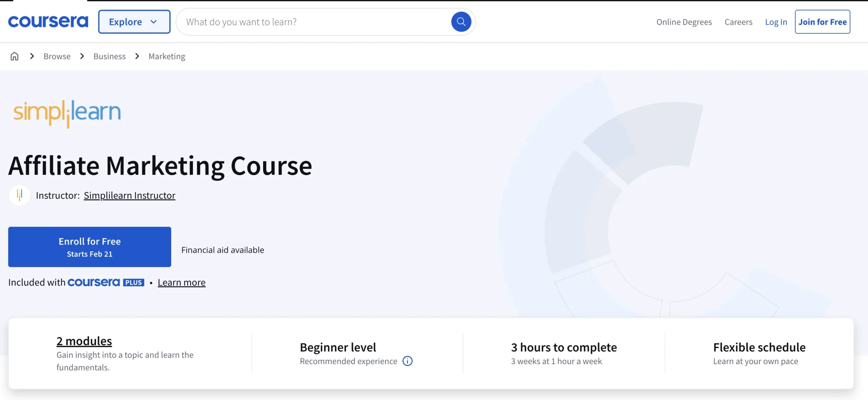Open Simplilearn Instructor profile link
868x400 pixels.
pos(130,195)
